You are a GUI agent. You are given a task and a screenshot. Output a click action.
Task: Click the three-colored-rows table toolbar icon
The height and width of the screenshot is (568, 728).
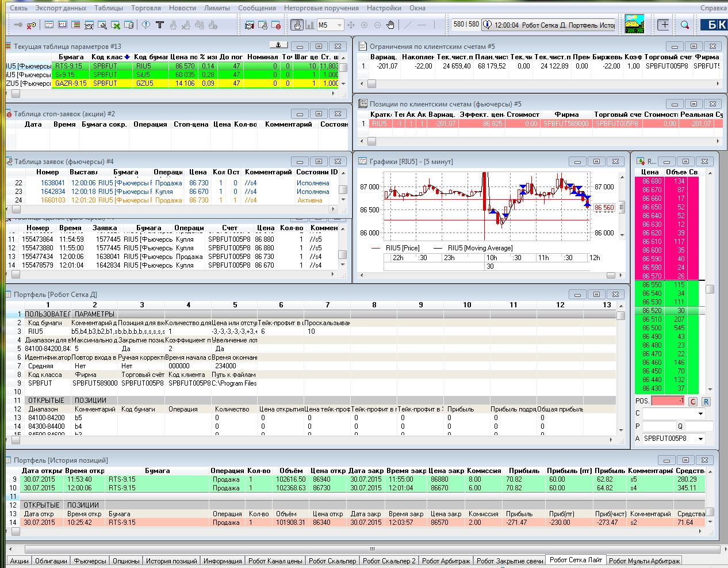click(x=76, y=25)
